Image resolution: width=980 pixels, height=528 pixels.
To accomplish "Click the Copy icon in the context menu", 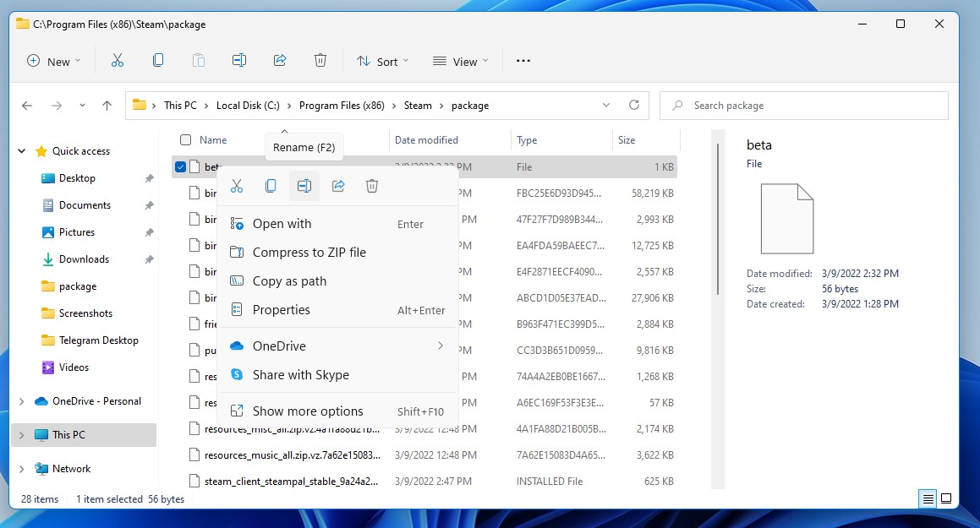I will (x=271, y=186).
